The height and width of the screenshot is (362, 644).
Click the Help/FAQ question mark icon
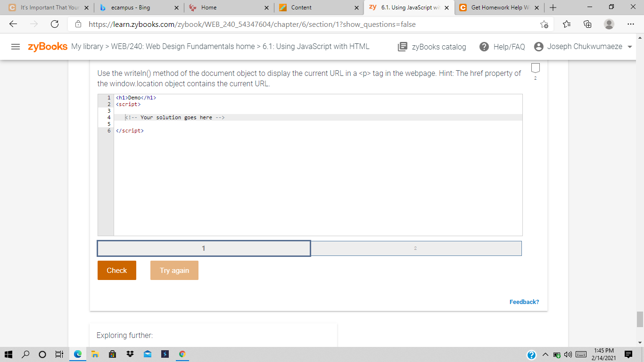(484, 46)
